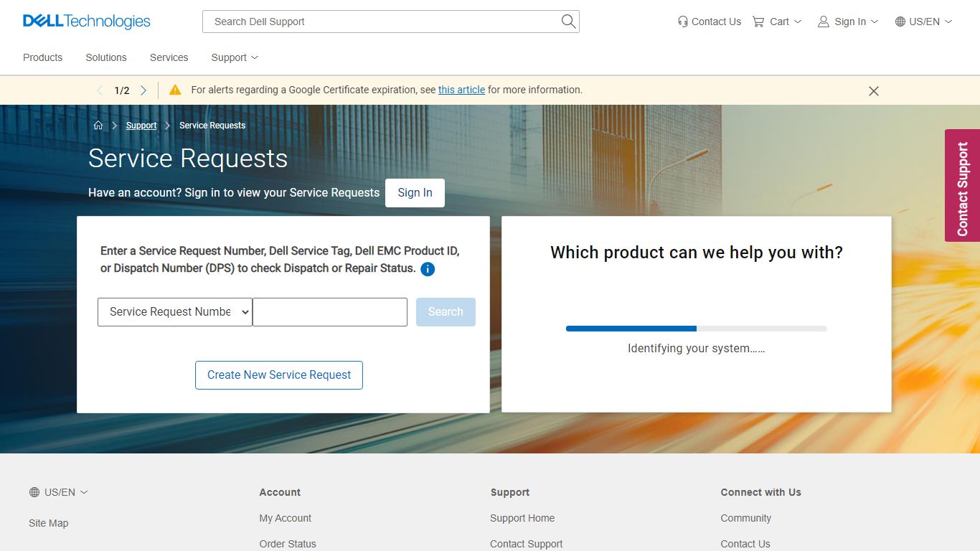Open the Solutions menu
Viewport: 980px width, 551px height.
point(106,57)
